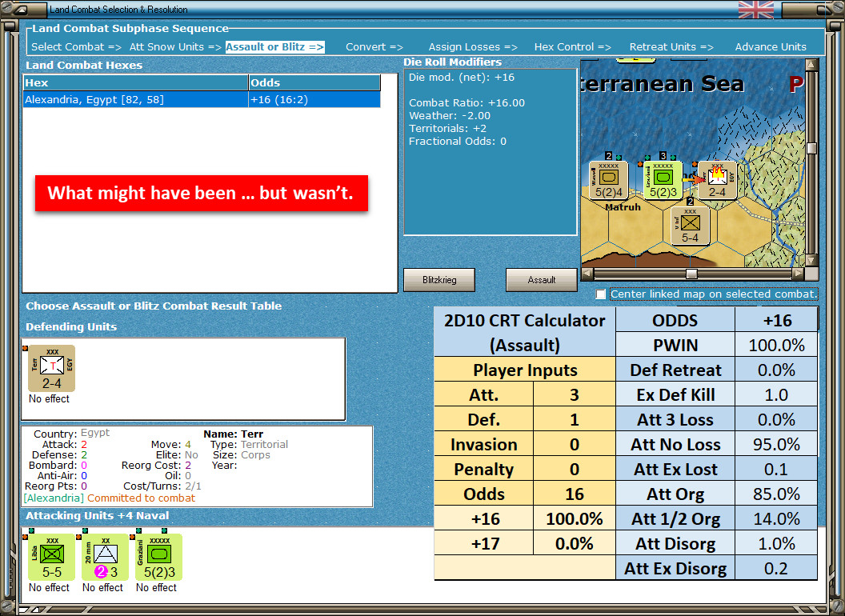The height and width of the screenshot is (616, 845).
Task: Click the Att No Loss 95.0% cell
Action: point(776,445)
